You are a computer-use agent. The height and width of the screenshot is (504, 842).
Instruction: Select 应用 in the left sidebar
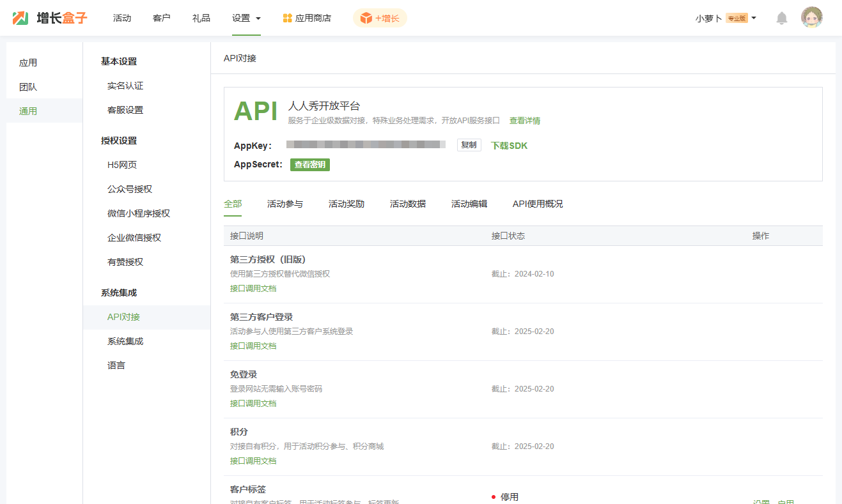(x=28, y=63)
